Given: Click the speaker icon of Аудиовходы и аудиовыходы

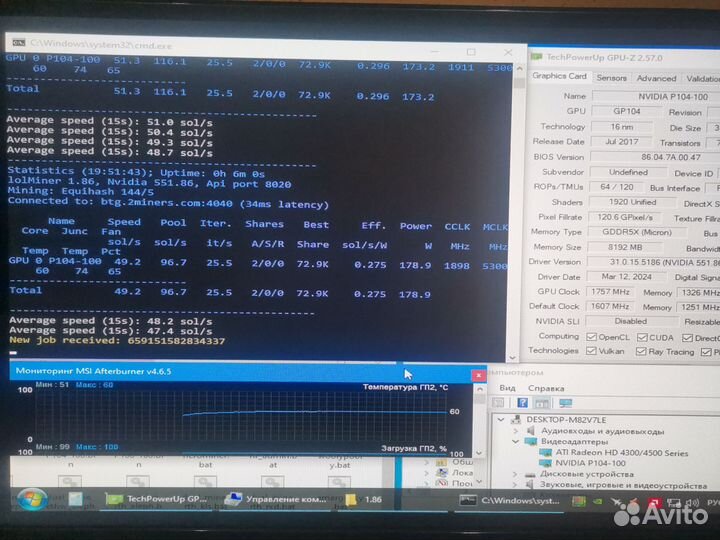Looking at the screenshot, I should point(531,431).
